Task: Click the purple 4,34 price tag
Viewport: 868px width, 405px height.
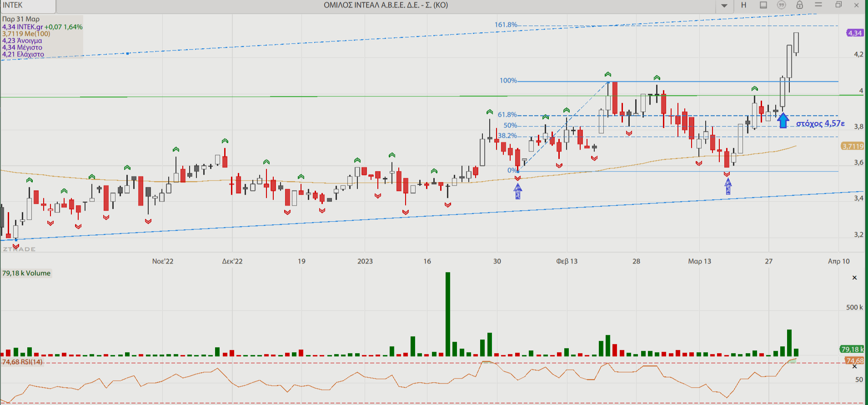Action: pyautogui.click(x=855, y=33)
